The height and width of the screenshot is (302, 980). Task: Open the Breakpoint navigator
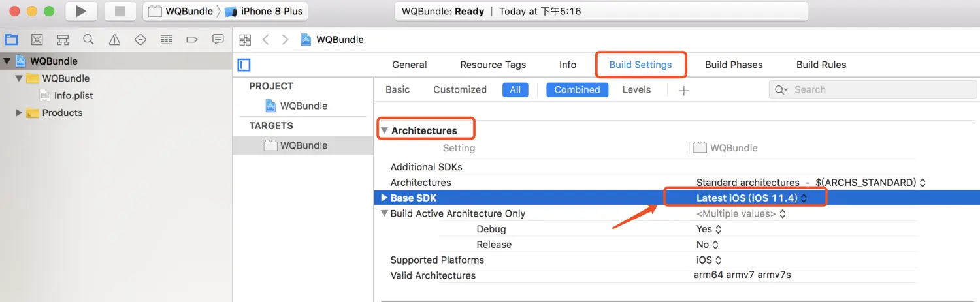192,40
